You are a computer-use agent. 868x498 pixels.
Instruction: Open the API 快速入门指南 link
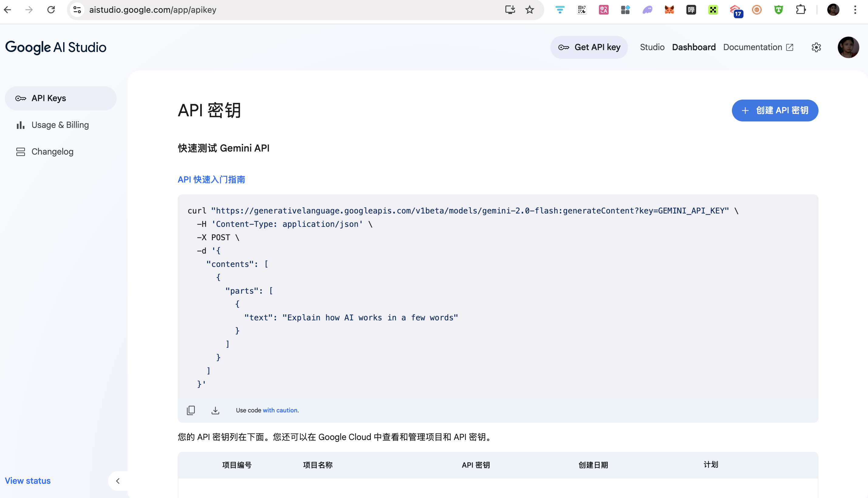coord(211,179)
